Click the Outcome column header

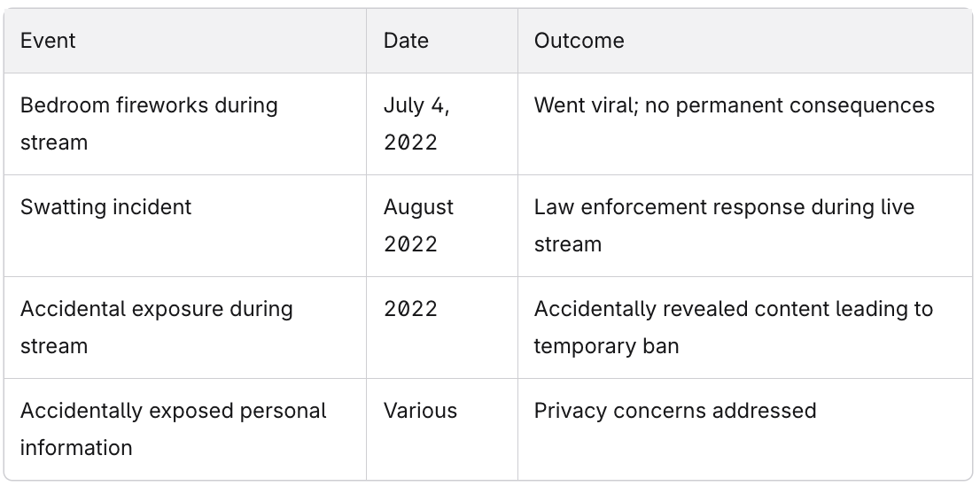(745, 41)
